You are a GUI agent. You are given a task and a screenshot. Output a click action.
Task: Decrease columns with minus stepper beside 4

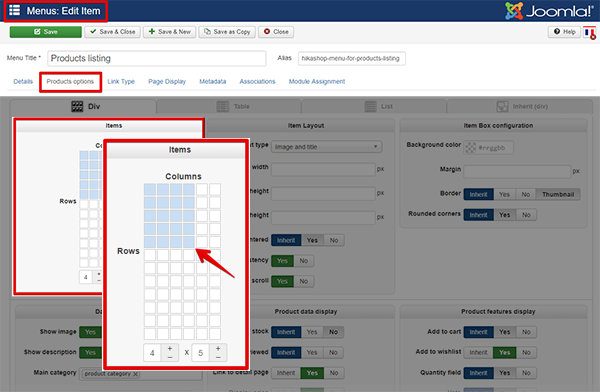pyautogui.click(x=170, y=357)
